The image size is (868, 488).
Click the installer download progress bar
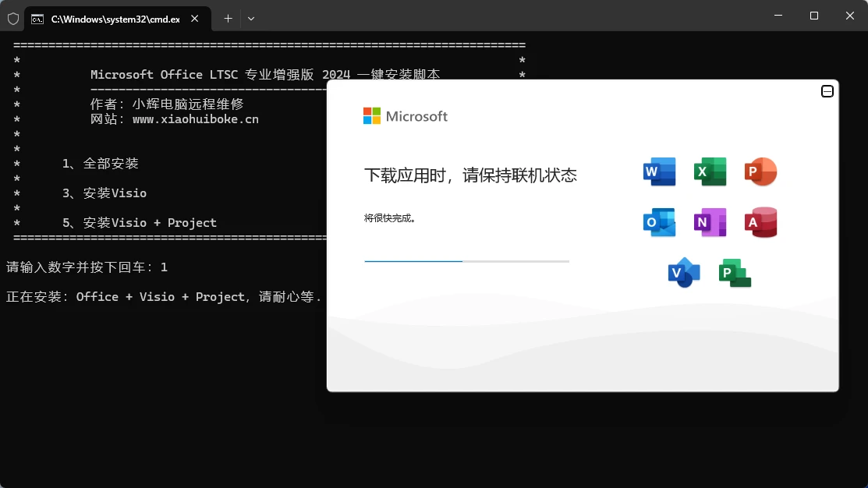coord(466,261)
